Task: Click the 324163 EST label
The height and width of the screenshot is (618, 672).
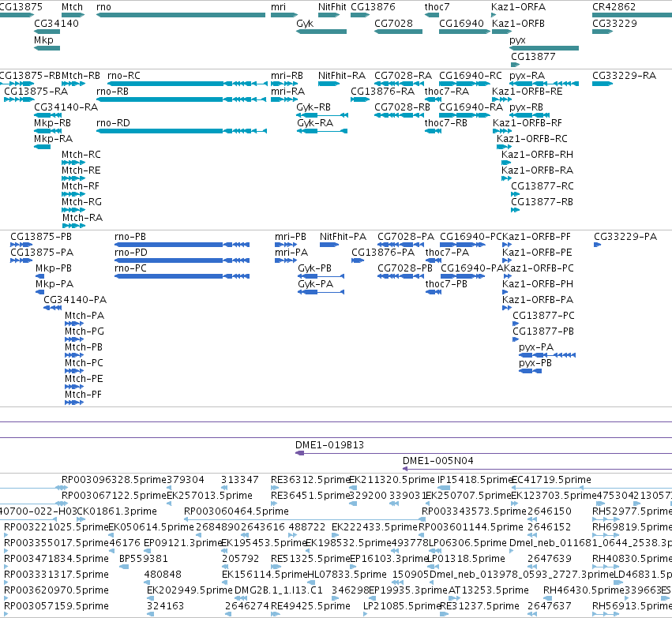Action: click(x=165, y=606)
